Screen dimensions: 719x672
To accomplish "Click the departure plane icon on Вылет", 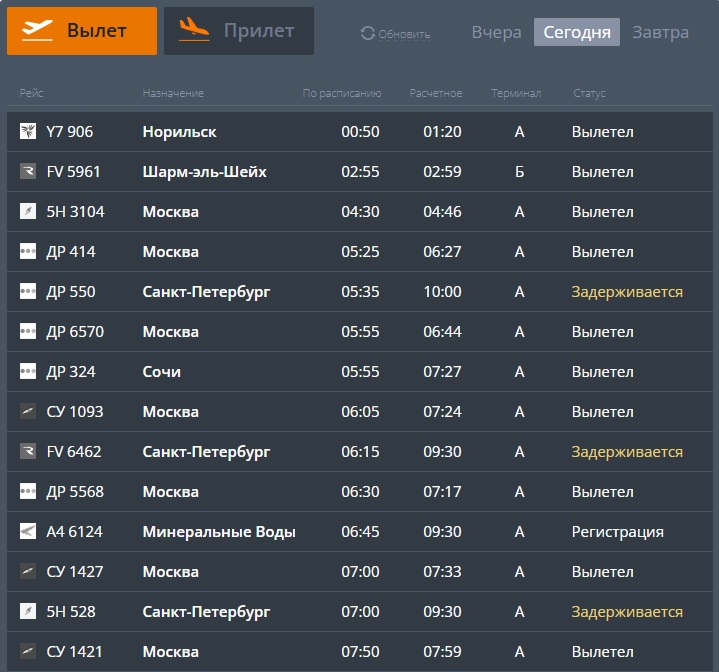I will 37,30.
